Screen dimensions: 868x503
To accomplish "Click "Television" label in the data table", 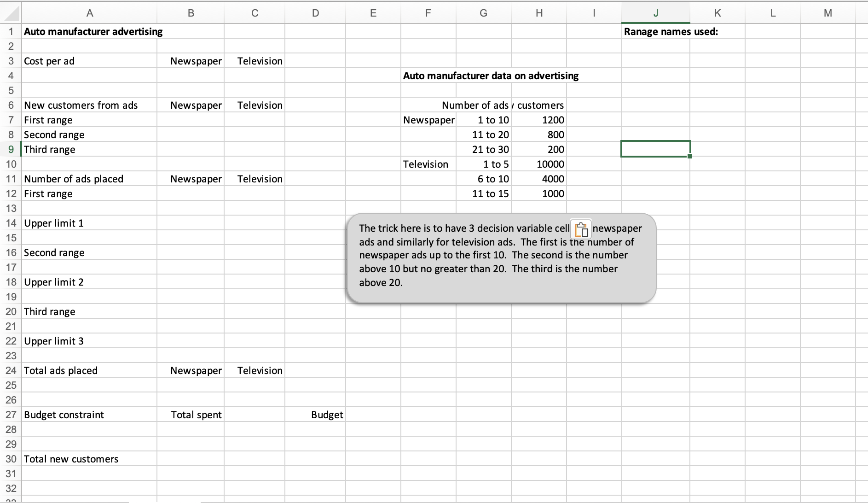I will 426,164.
